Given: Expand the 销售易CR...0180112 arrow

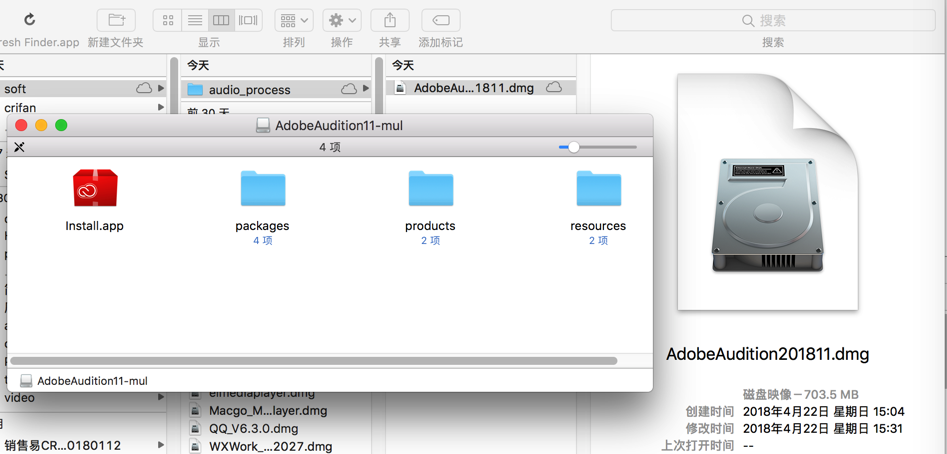Looking at the screenshot, I should pos(161,446).
